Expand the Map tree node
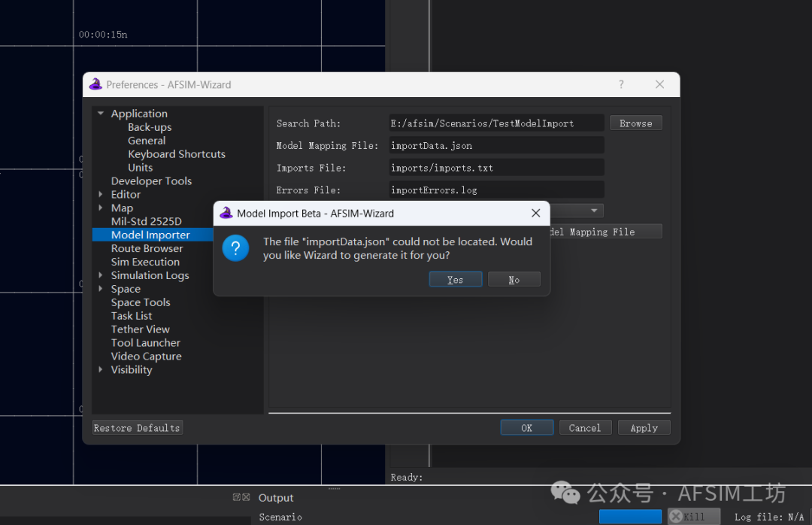Screen dimensions: 812x525 click(101, 208)
